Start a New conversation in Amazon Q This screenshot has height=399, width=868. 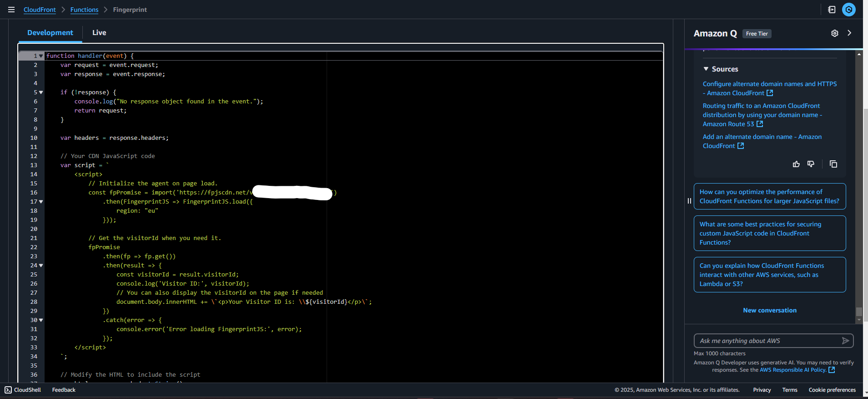point(770,310)
